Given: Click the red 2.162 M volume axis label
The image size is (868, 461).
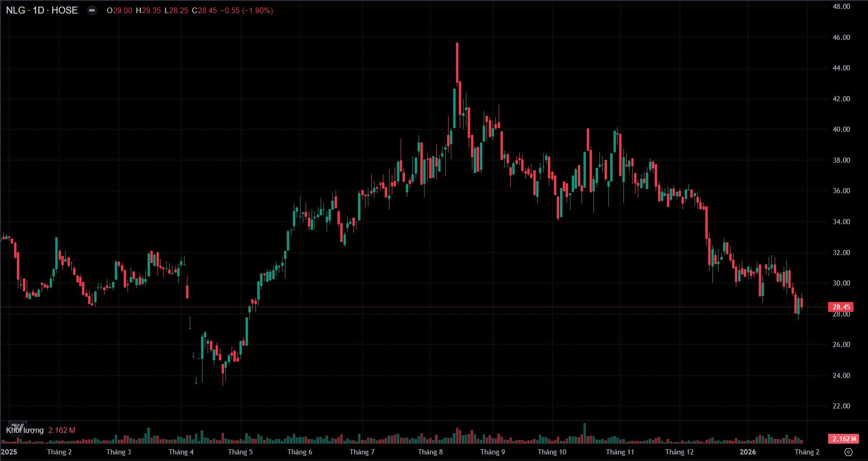Looking at the screenshot, I should pos(843,439).
